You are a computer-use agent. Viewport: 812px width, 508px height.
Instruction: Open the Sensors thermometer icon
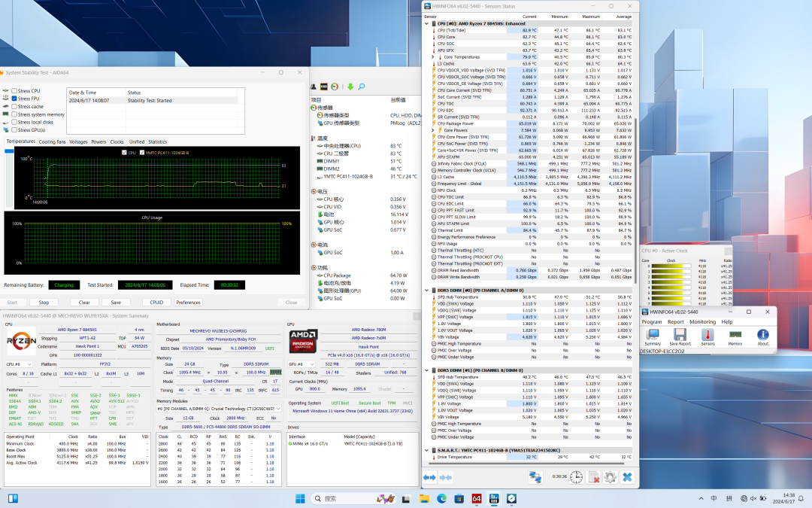coord(707,336)
